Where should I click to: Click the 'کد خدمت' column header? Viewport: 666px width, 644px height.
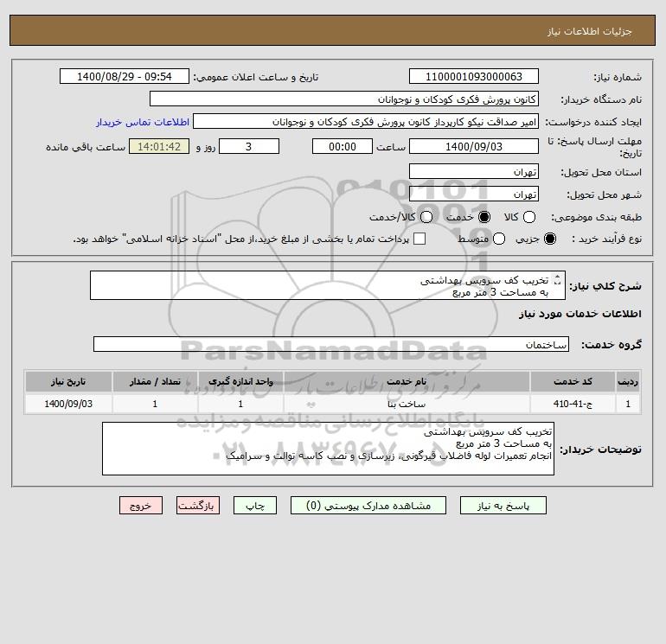[573, 381]
